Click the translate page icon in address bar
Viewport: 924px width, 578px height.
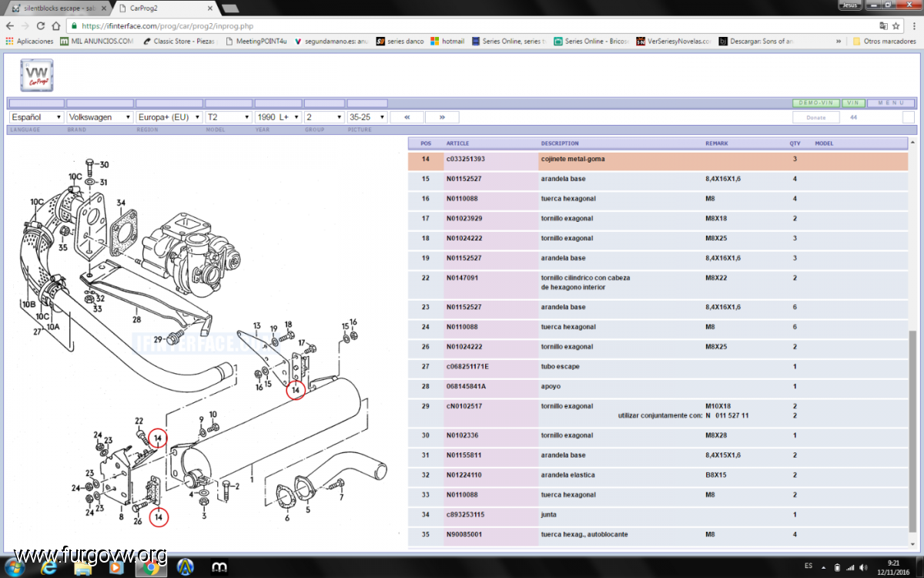click(882, 25)
